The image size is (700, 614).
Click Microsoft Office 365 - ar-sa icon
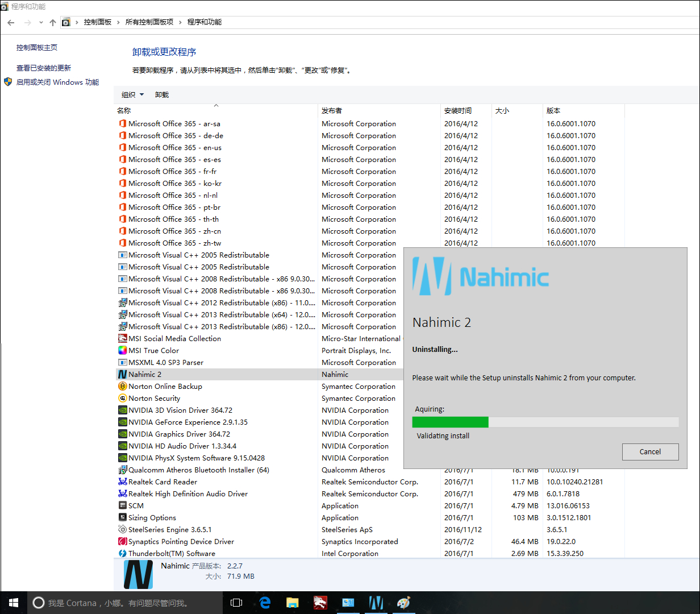(122, 124)
